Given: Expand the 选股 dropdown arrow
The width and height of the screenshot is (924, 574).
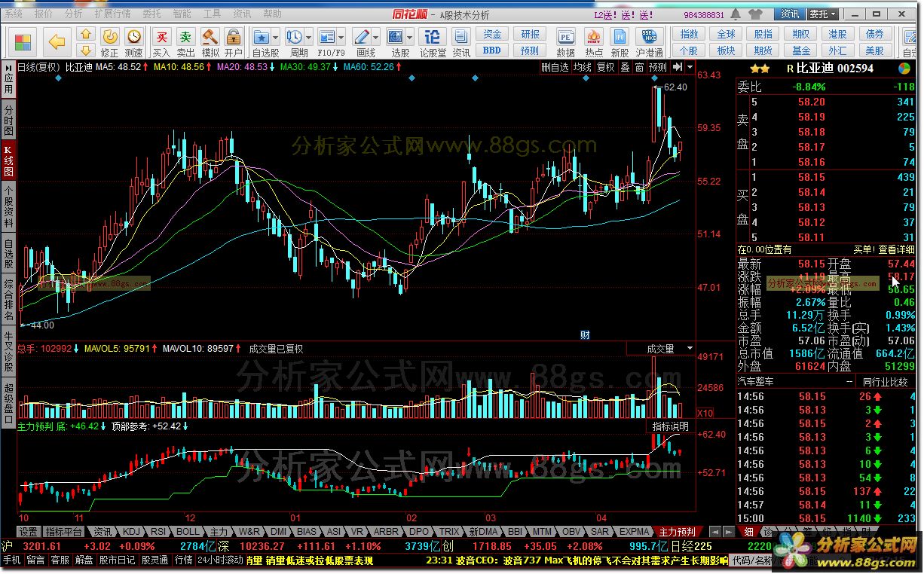Looking at the screenshot, I should coord(410,37).
